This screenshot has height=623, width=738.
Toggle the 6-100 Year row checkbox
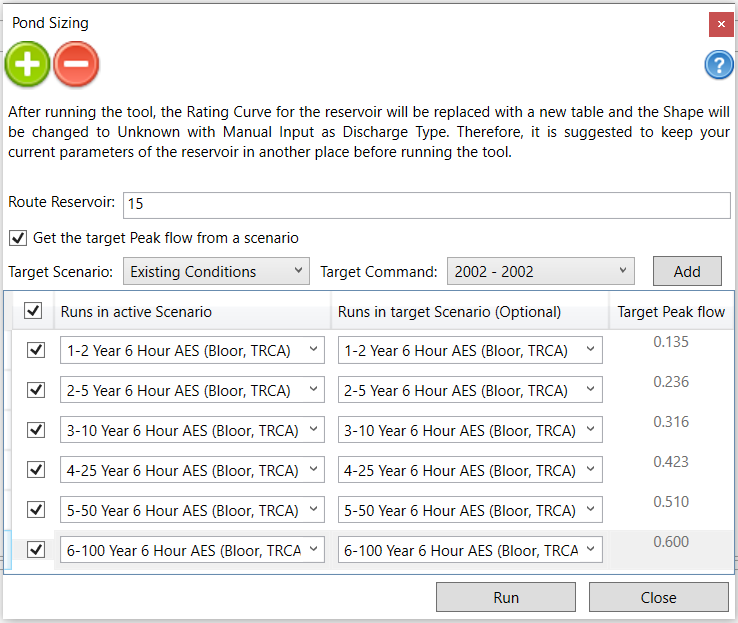coord(36,550)
